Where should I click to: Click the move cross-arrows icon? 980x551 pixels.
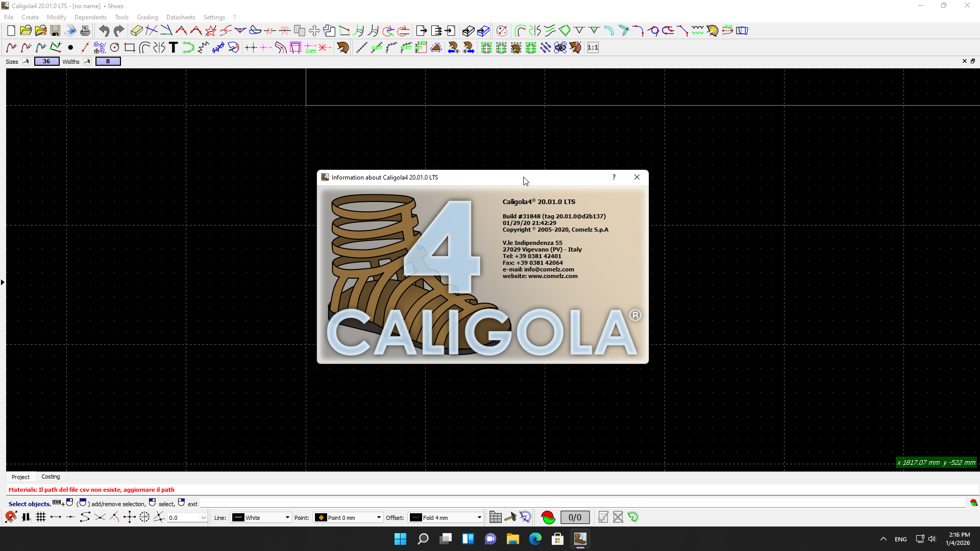pos(314,31)
